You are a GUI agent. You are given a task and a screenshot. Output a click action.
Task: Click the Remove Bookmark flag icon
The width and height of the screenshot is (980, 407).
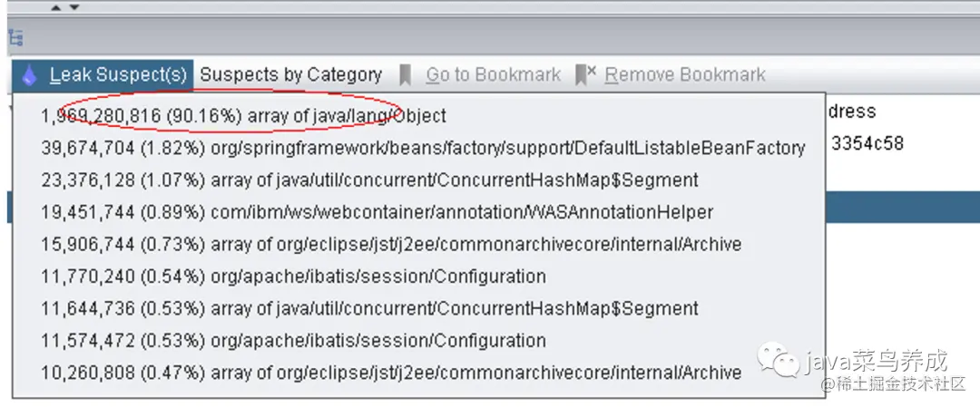[585, 75]
